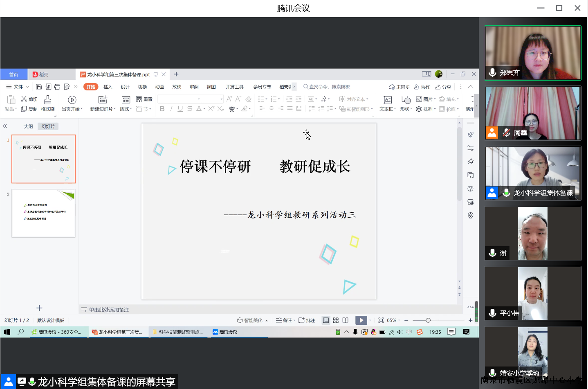This screenshot has height=389, width=588.
Task: Click the save icon in WPS toolbar
Action: (x=39, y=87)
